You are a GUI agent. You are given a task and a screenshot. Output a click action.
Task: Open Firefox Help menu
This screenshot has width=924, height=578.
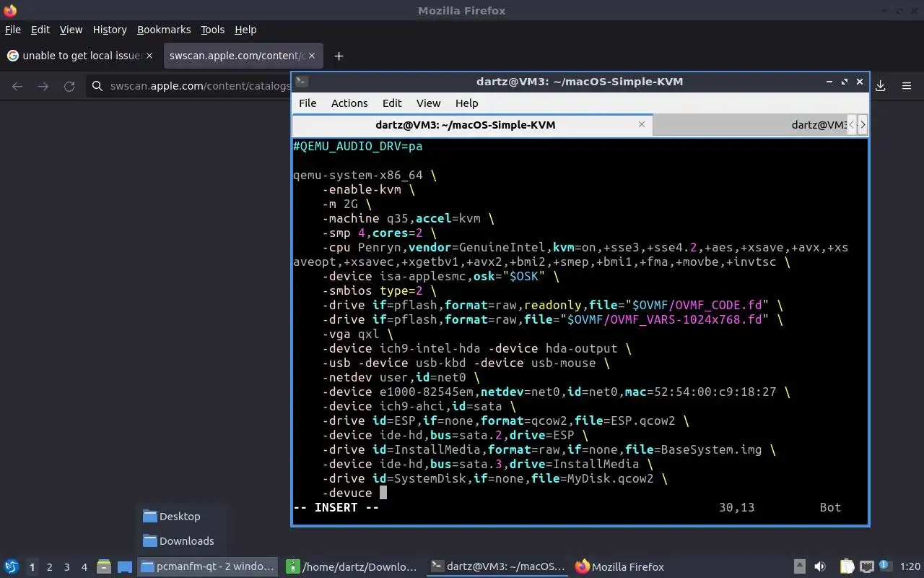click(245, 30)
